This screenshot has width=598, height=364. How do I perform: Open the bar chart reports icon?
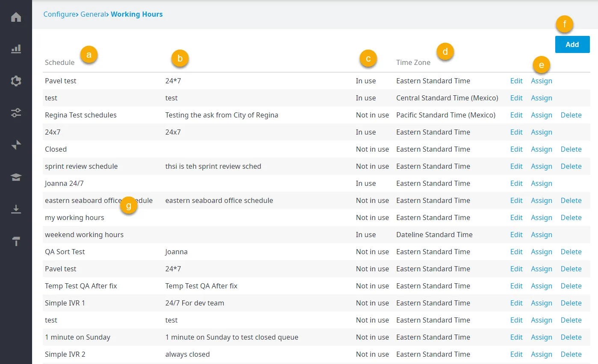[16, 49]
